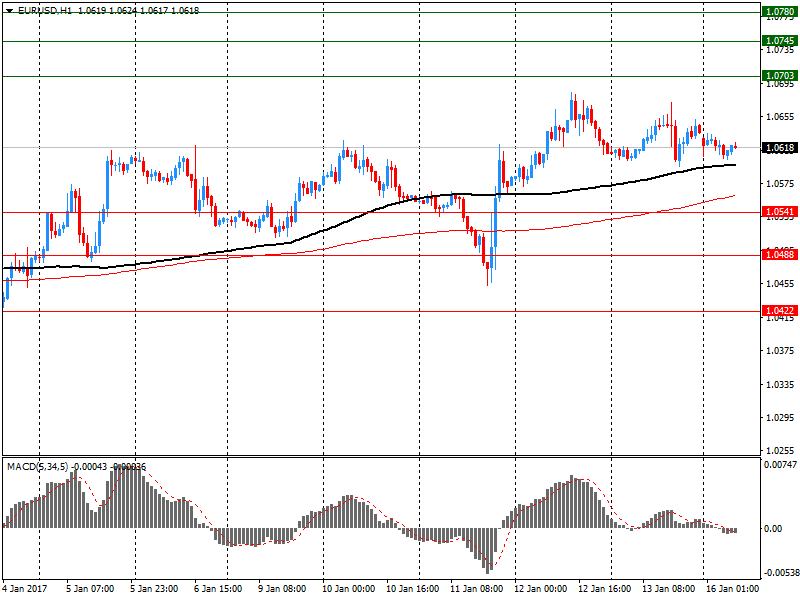Click the MACD scale value 0.00747

point(780,464)
